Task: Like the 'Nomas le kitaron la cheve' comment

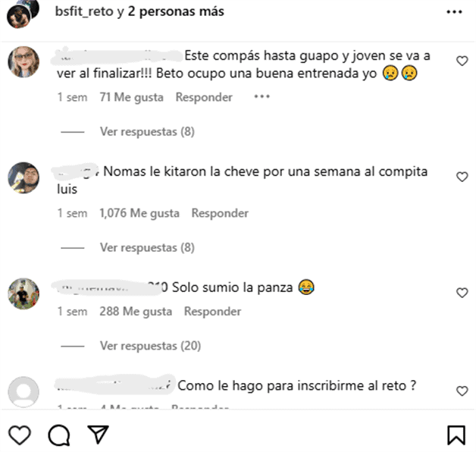Action: tap(462, 177)
